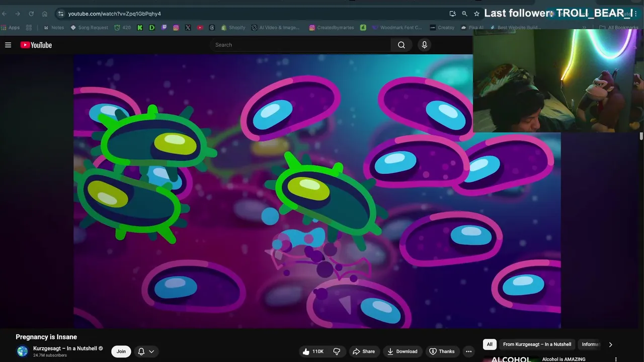View site information icon in address bar
This screenshot has width=644, height=362.
(x=61, y=14)
